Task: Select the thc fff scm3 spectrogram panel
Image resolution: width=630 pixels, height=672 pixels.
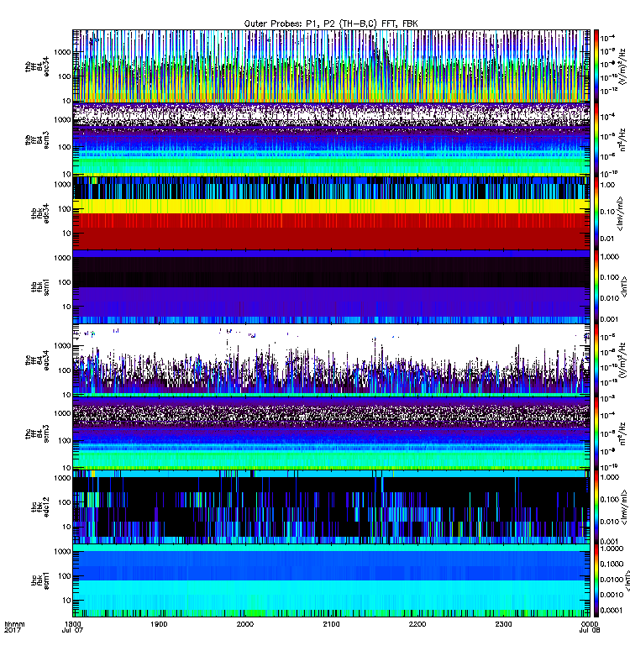Action: tap(331, 433)
